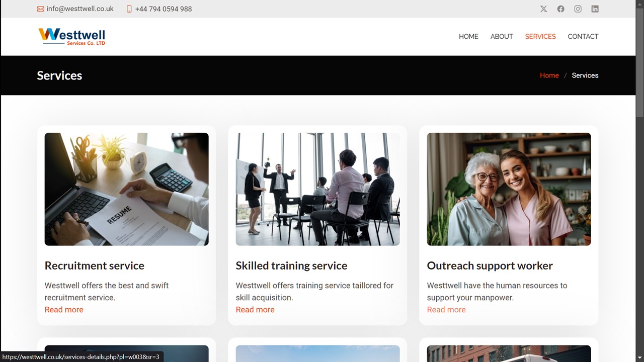Open the training meeting room image
Viewport: 644px width, 362px height.
318,189
